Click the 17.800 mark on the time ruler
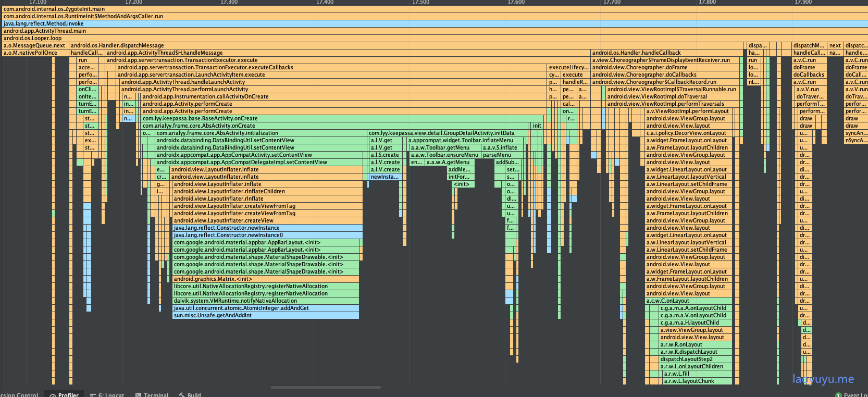 pyautogui.click(x=707, y=2)
